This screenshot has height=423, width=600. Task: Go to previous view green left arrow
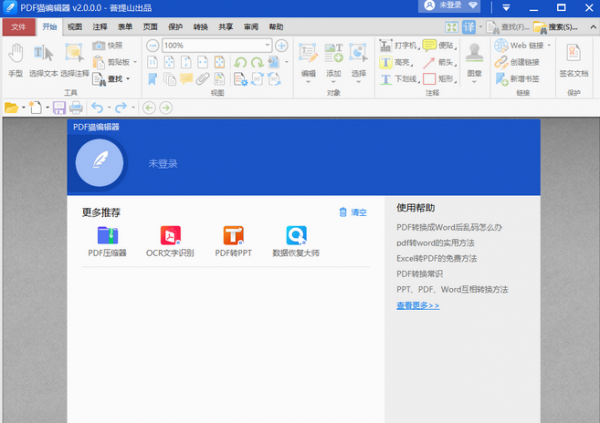tap(149, 108)
